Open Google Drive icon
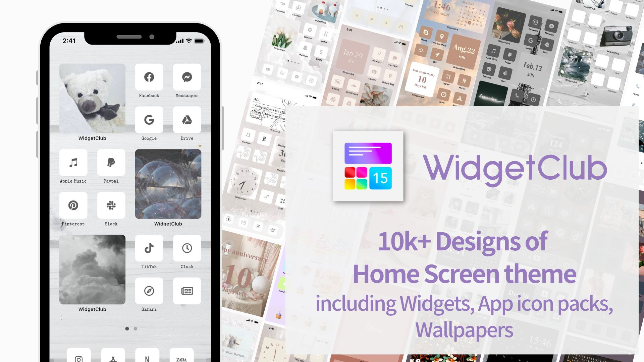This screenshot has height=362, width=644. [x=186, y=119]
